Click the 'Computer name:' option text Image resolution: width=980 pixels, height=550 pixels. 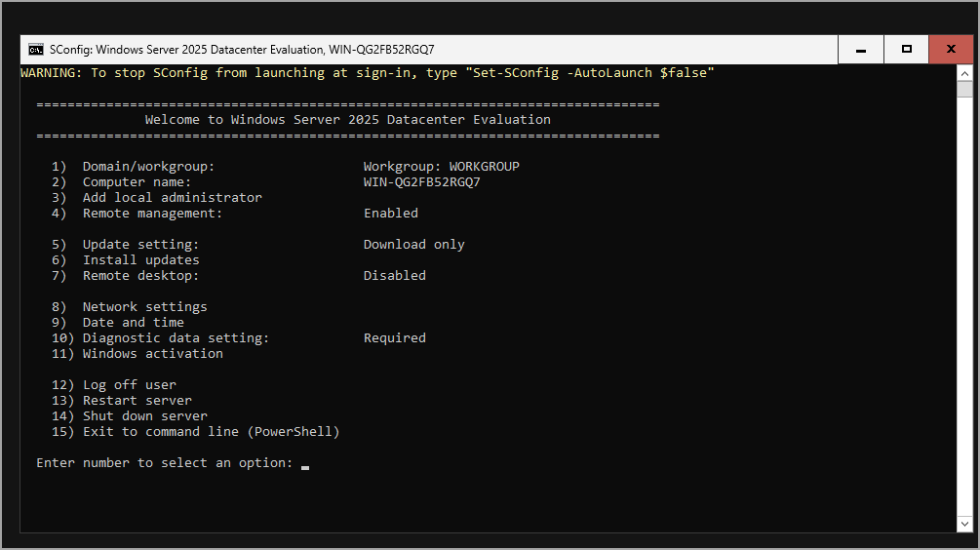point(137,182)
